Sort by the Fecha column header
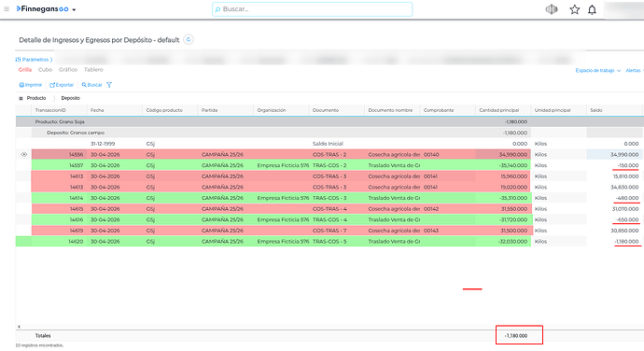Image resolution: width=644 pixels, height=351 pixels. pos(115,110)
